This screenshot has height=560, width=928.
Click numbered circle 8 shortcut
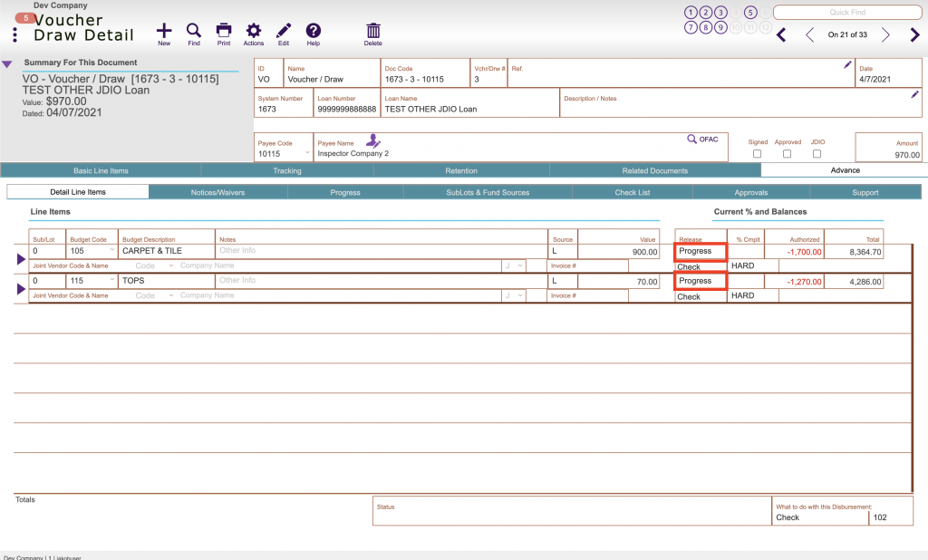click(x=705, y=27)
